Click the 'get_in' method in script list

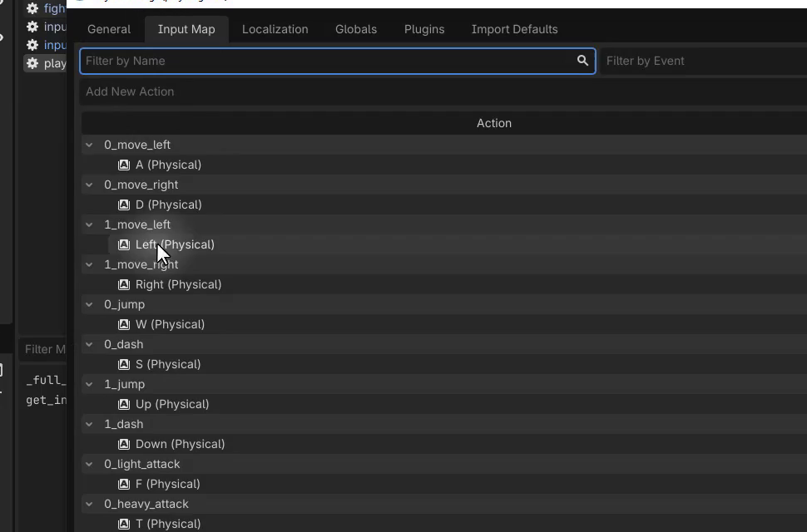[47, 401]
